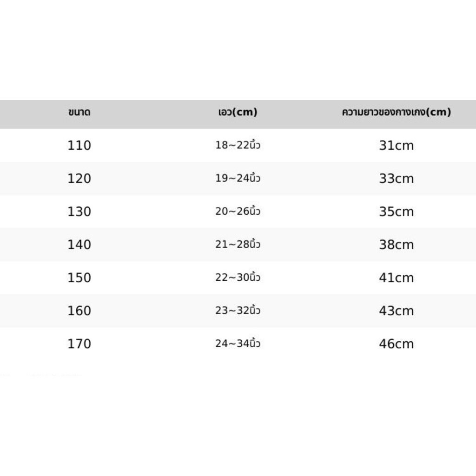The height and width of the screenshot is (476, 476).
Task: Click the 20~26นิ้ว waist cell
Action: point(238,211)
